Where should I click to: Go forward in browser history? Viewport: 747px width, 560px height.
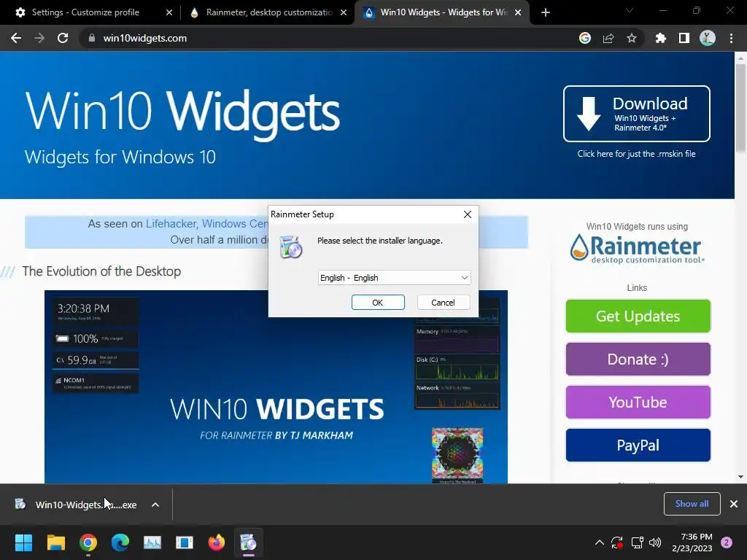[39, 38]
